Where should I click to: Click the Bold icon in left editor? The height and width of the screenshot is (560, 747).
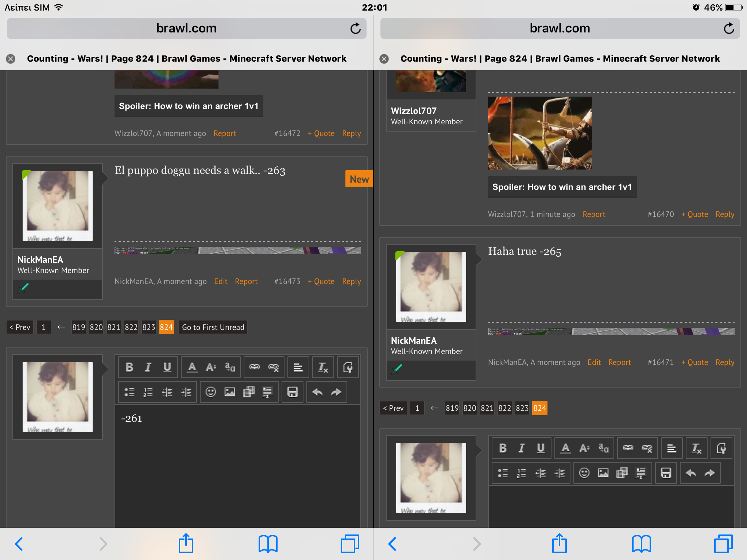(129, 367)
